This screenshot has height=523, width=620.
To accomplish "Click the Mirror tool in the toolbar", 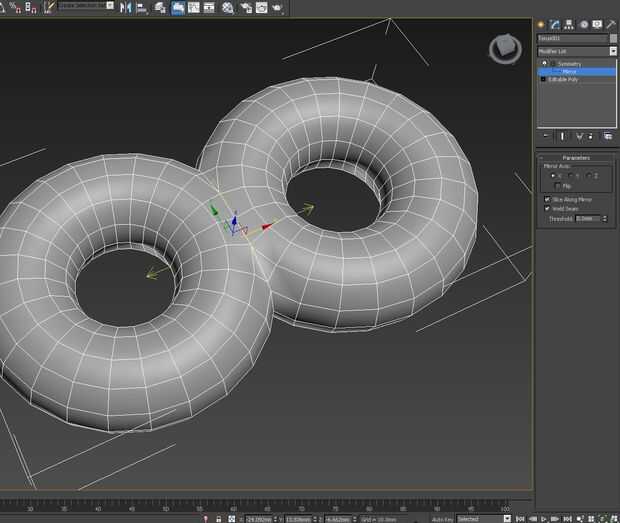I will 125,7.
